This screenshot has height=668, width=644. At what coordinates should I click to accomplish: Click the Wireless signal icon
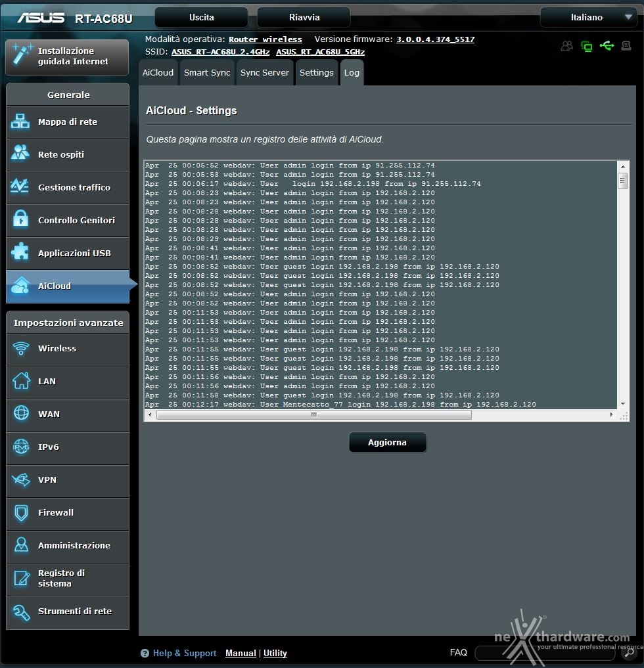point(21,349)
